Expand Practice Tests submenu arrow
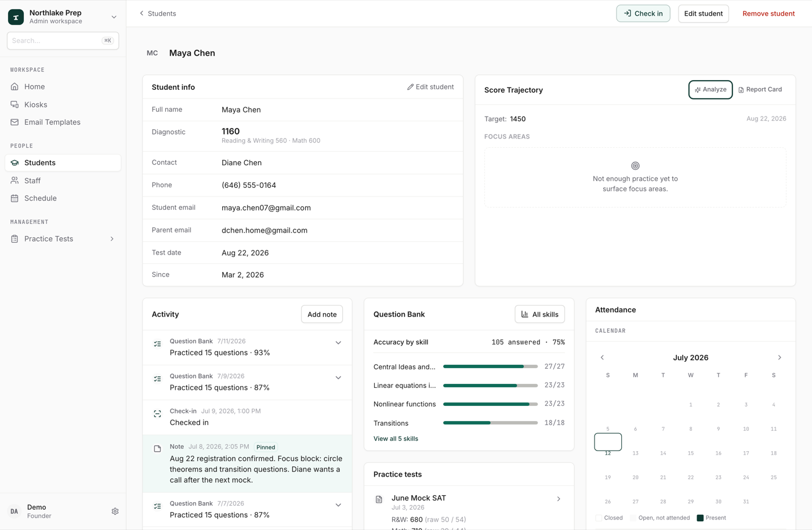 coord(112,239)
